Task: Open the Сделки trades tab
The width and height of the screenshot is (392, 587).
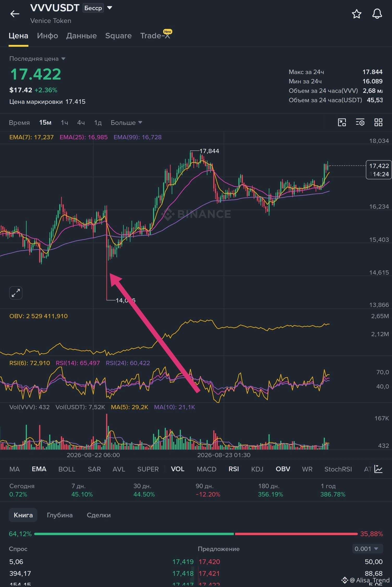Action: coord(99,515)
